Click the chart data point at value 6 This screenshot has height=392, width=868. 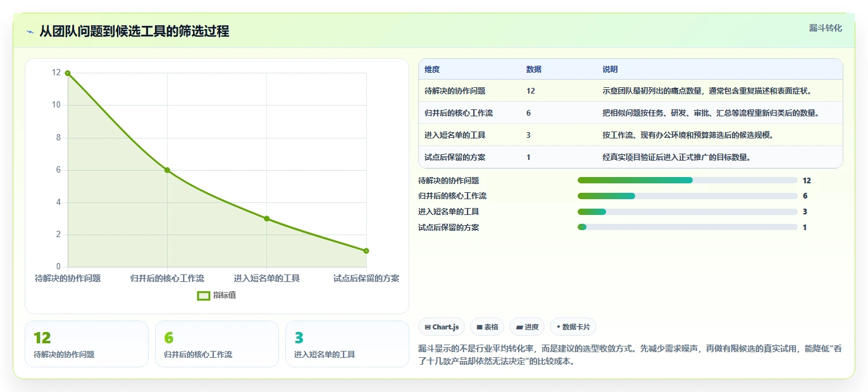[167, 170]
